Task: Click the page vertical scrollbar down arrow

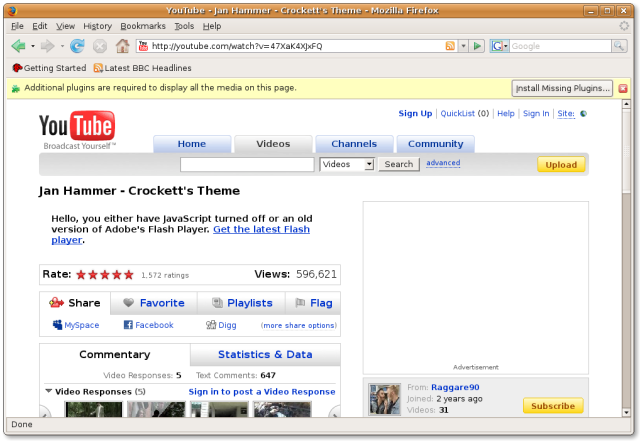Action: (627, 412)
